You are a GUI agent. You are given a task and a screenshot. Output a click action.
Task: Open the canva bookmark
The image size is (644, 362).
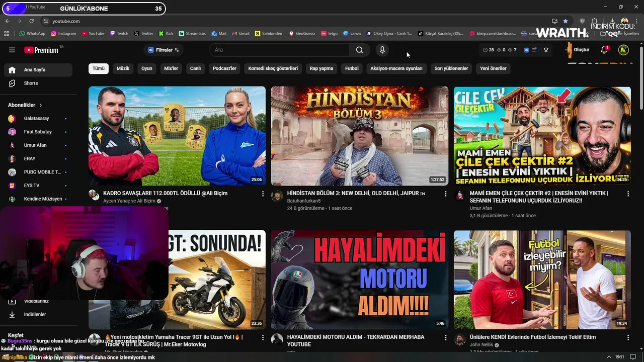352,34
